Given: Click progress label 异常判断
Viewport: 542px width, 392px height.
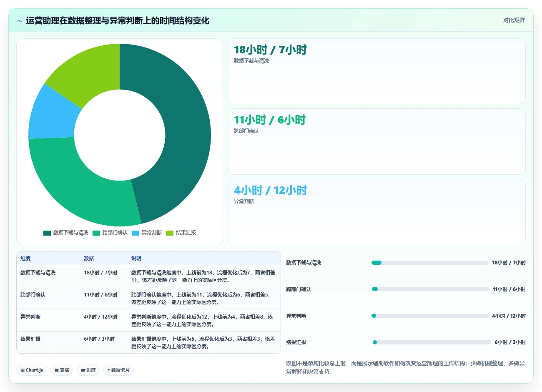Looking at the screenshot, I should point(296,316).
